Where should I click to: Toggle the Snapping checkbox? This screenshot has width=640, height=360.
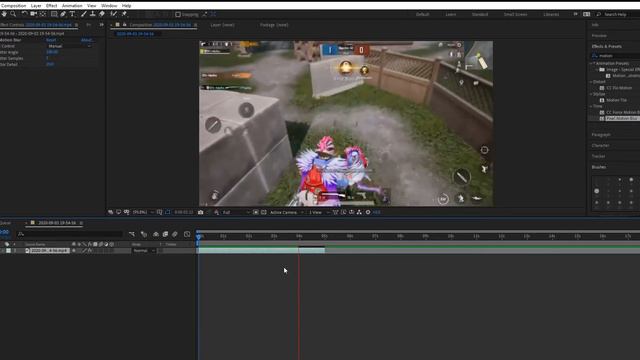[178, 14]
